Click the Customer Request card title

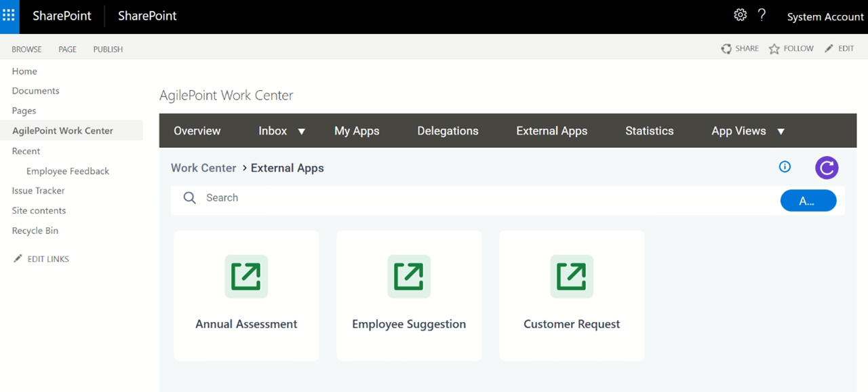point(572,324)
